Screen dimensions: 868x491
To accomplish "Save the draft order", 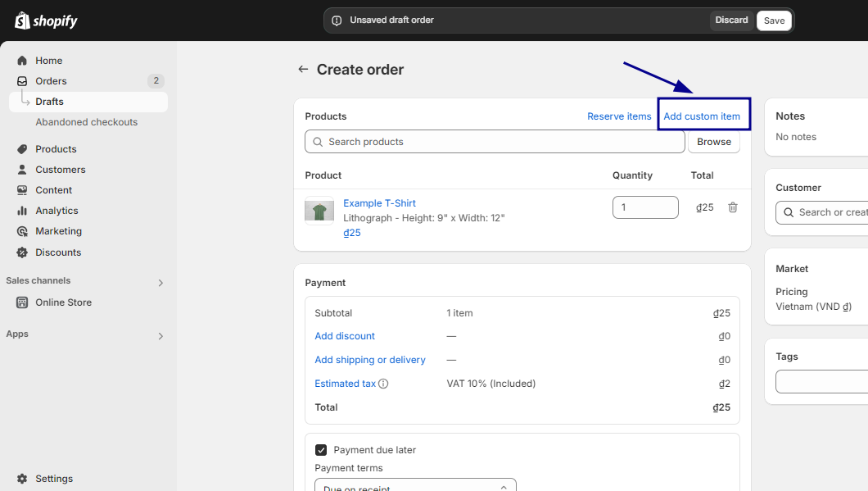I will [x=774, y=20].
